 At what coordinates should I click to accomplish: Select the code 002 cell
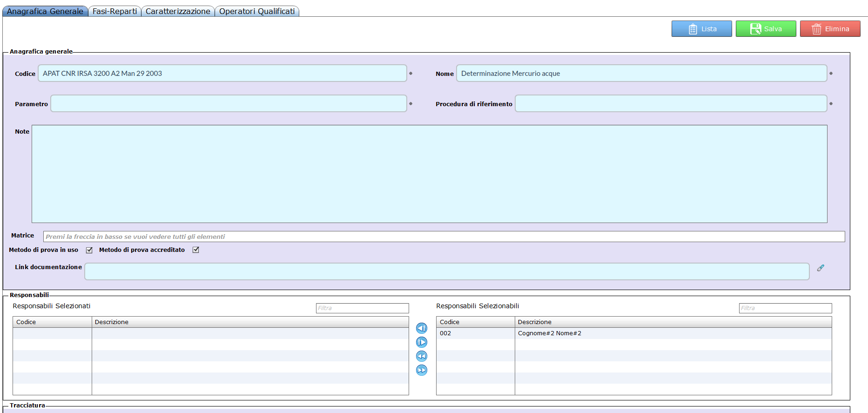(x=476, y=333)
